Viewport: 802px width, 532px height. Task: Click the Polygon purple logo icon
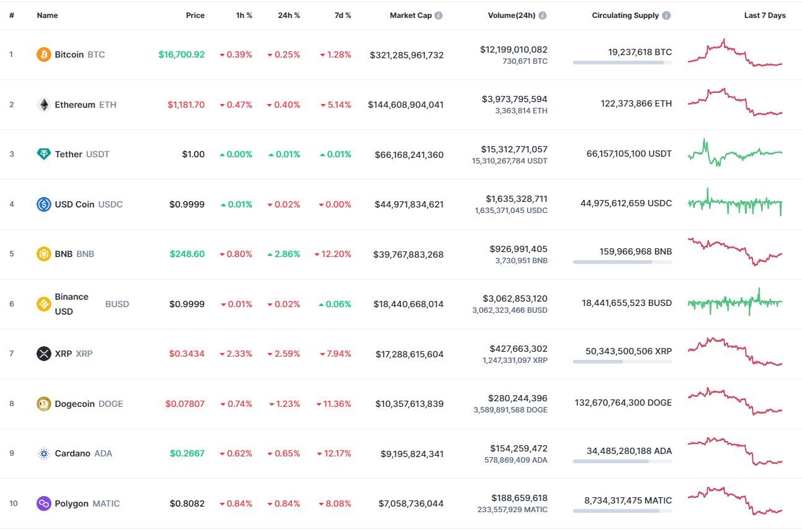43,504
